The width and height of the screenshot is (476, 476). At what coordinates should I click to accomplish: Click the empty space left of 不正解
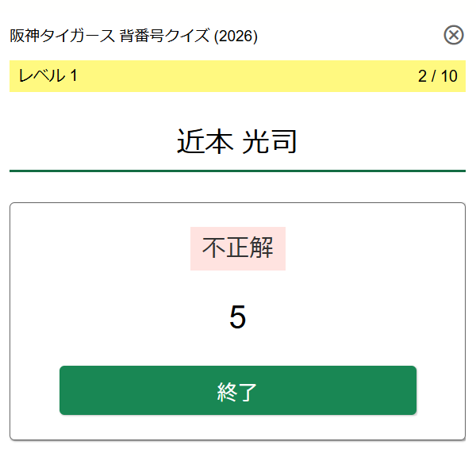(x=103, y=248)
